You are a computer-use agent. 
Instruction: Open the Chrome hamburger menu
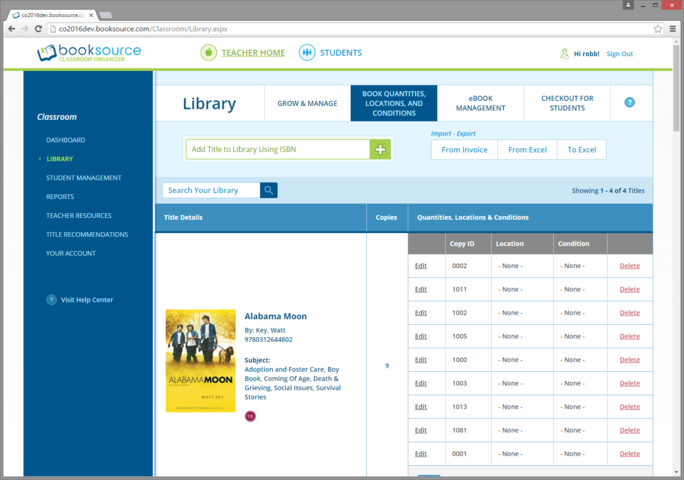tap(673, 29)
